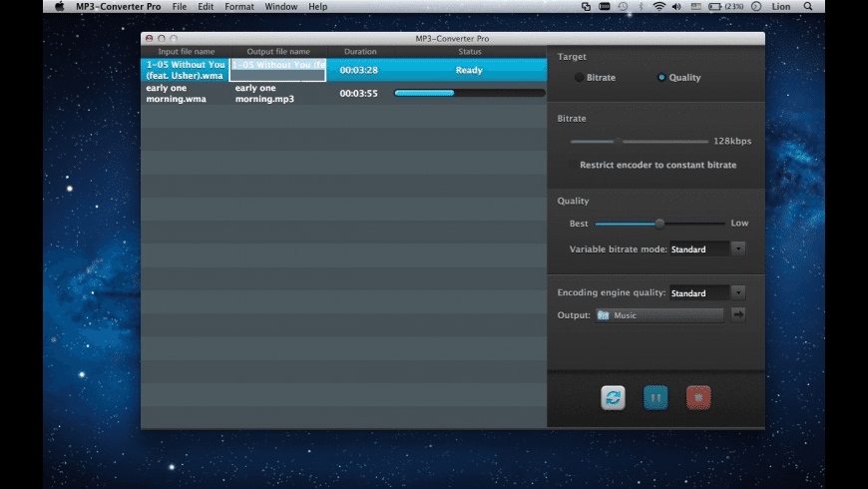Click the Input file name column header
The height and width of the screenshot is (489, 868).
coord(186,52)
